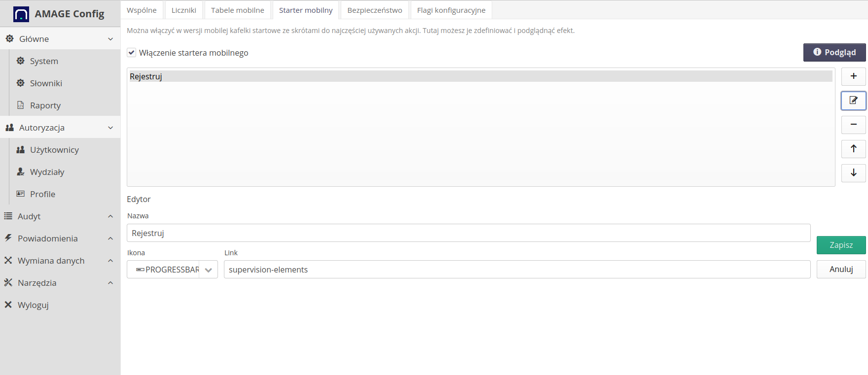
Task: Click the plus icon to add tile
Action: coord(853,76)
